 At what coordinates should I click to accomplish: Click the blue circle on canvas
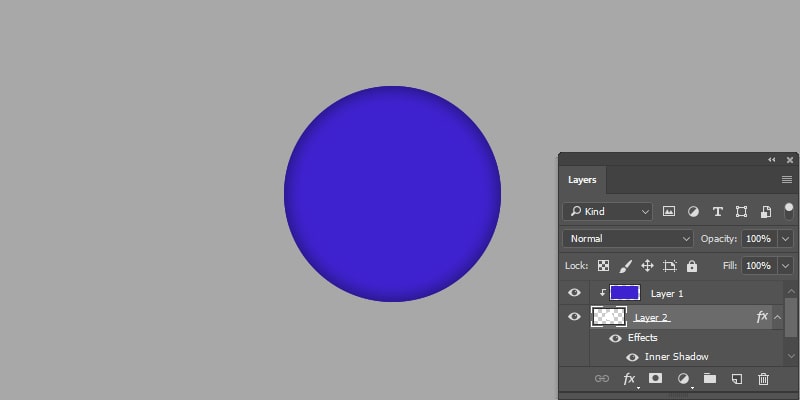(392, 194)
